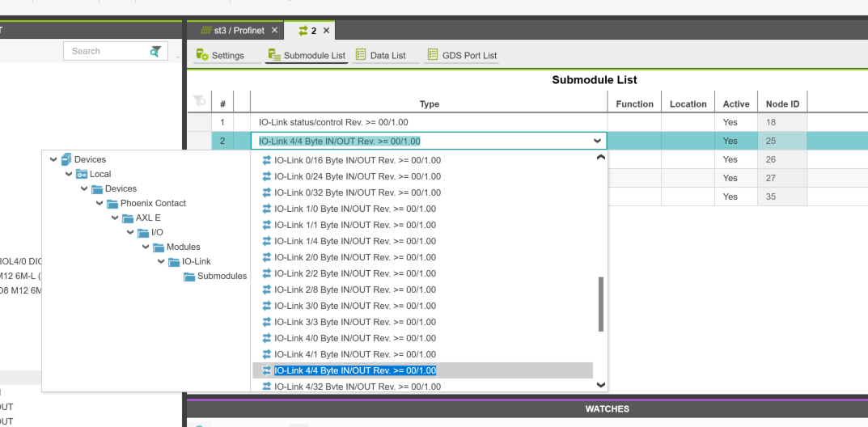This screenshot has height=427, width=868.
Task: Collapse the Devices root tree node
Action: click(x=53, y=159)
